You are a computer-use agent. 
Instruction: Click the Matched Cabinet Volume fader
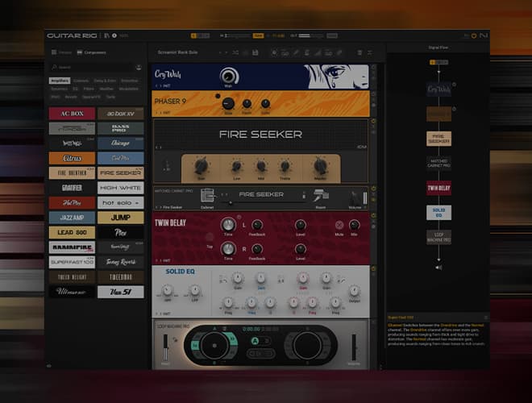click(364, 198)
